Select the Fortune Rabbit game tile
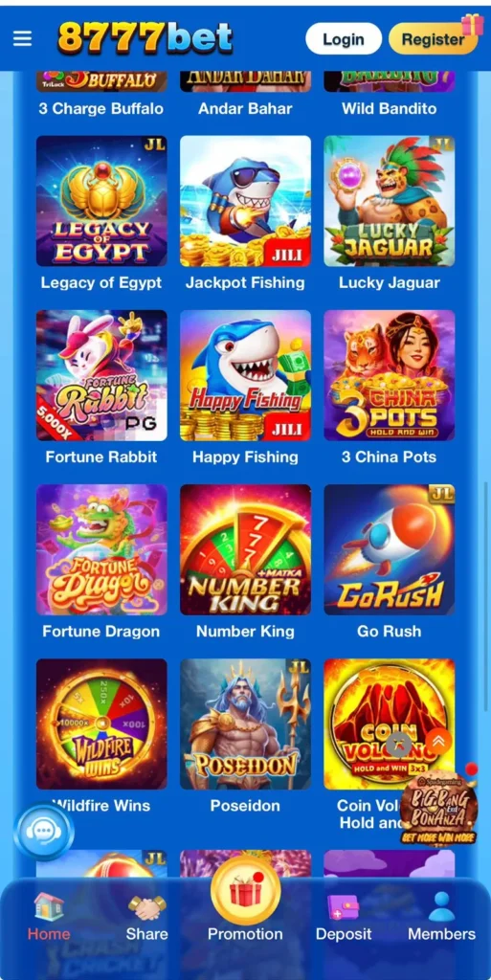Screen dimensions: 491x980 coord(101,375)
